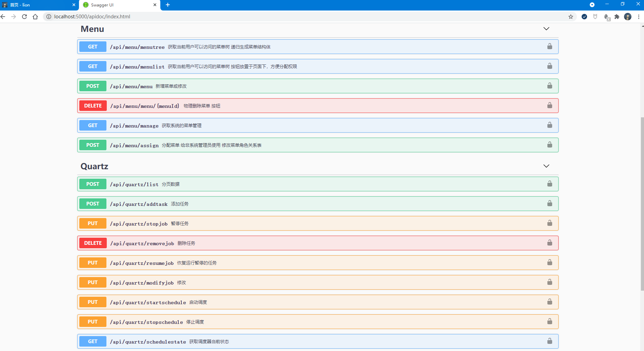The image size is (644, 351).
Task: Click the PUT badge for /api/quartz/stopschedule
Action: 93,322
